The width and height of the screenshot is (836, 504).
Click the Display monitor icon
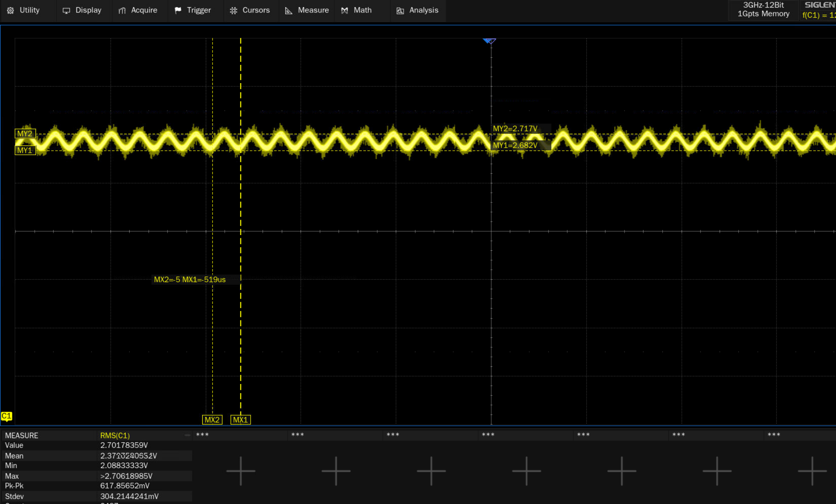66,11
